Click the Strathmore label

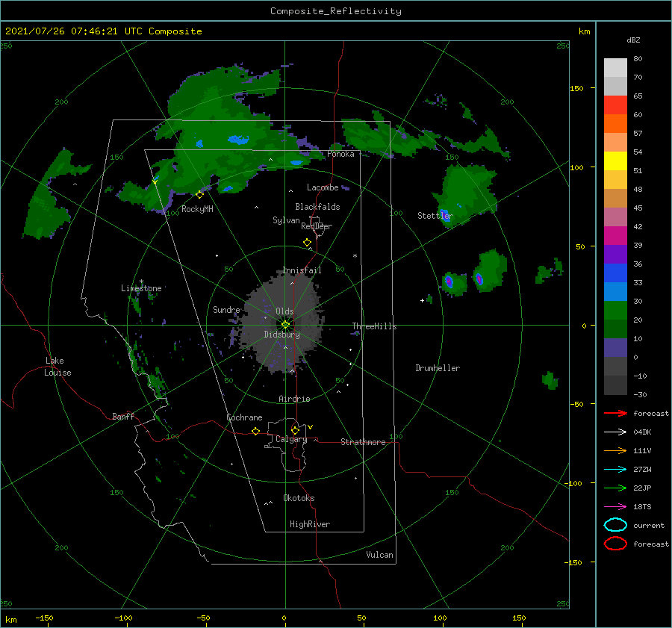tap(363, 442)
